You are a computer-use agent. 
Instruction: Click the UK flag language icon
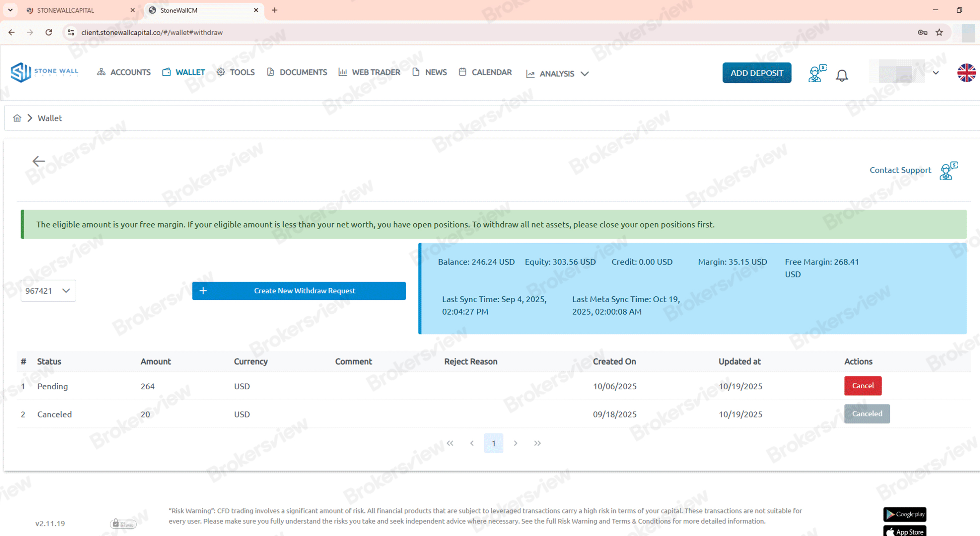(x=966, y=73)
